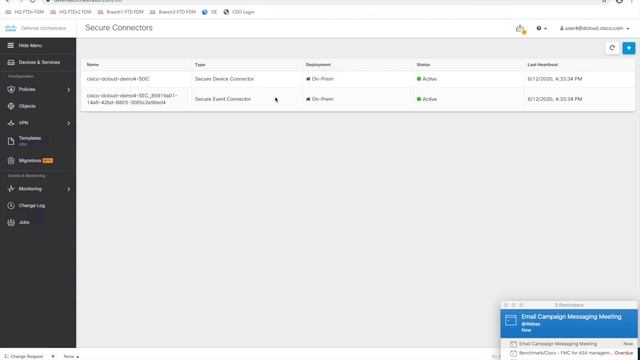Screen dimensions: 640x360
Task: Click the Secure Event Connector type cell
Action: click(x=222, y=99)
